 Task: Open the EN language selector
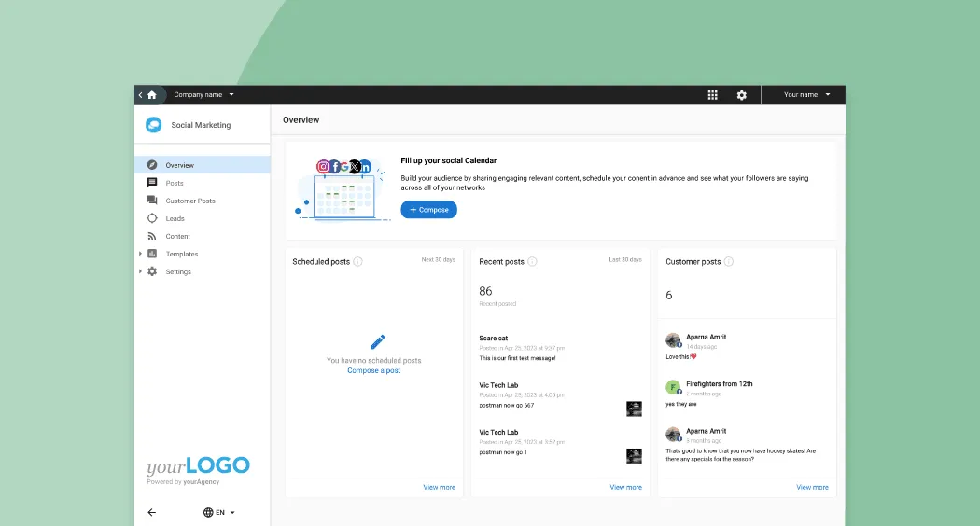coord(219,512)
